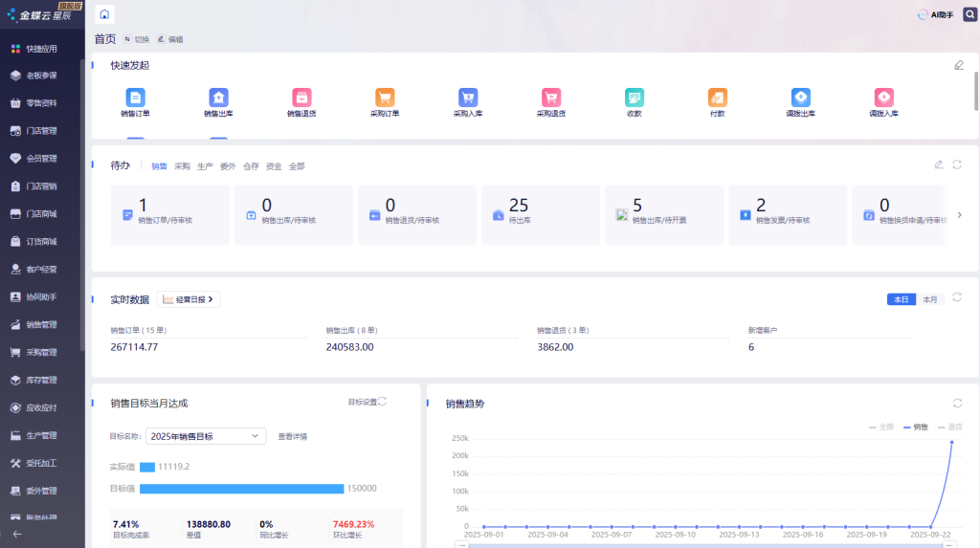Click the 经营日报 button
The width and height of the screenshot is (980, 548).
189,299
